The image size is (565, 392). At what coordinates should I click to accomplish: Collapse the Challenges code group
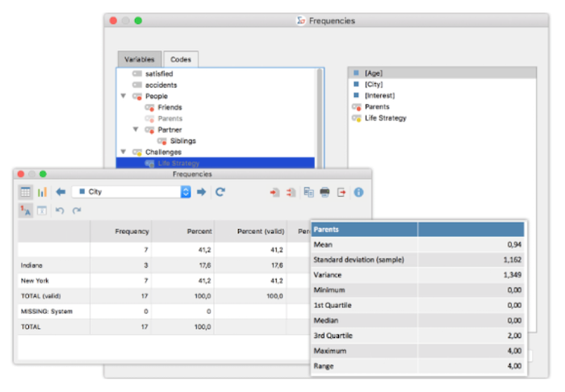(x=123, y=152)
